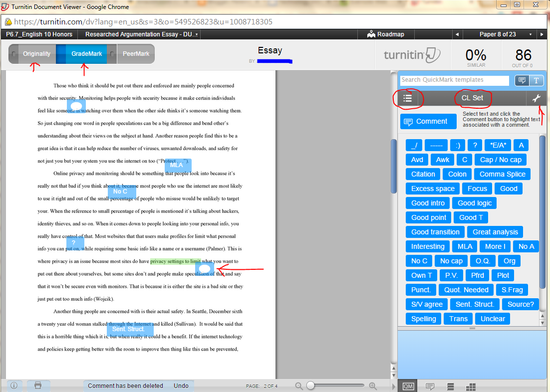Click the info icon in bottom bar
This screenshot has width=550, height=392.
pyautogui.click(x=13, y=386)
